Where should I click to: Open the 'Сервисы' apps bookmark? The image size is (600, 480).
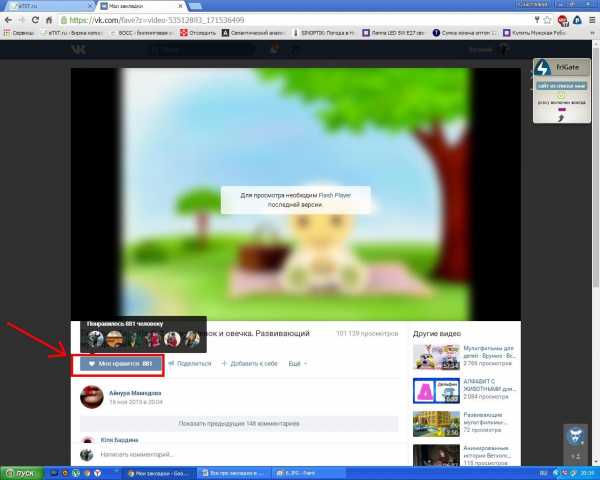[x=19, y=33]
